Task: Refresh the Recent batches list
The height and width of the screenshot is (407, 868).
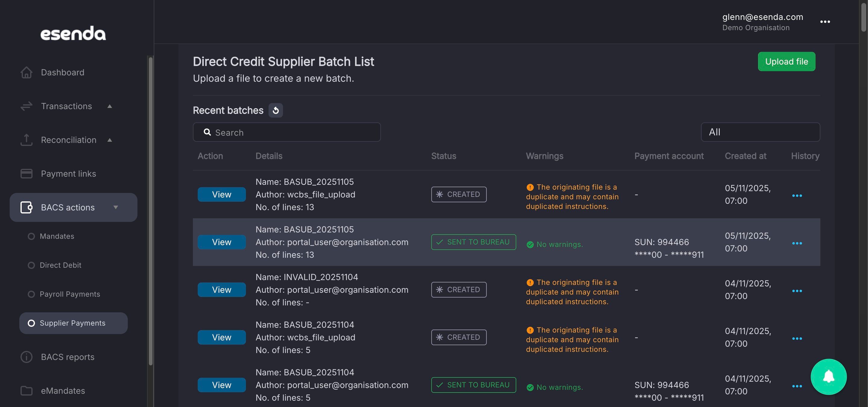Action: 276,110
